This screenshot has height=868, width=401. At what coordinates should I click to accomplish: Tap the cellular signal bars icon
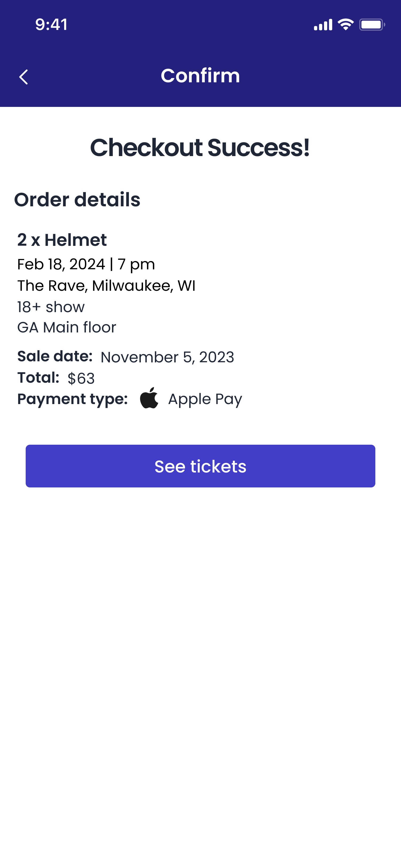[x=323, y=25]
